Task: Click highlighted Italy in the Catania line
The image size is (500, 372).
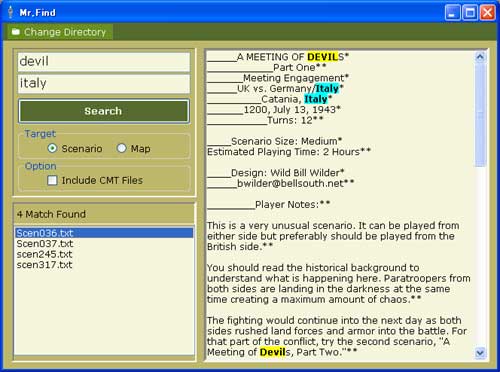Action: [x=316, y=99]
